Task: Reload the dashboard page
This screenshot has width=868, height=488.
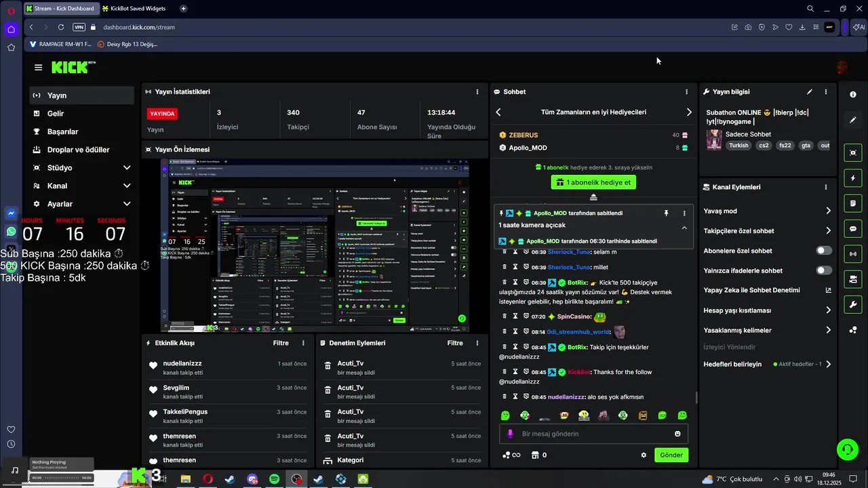Action: (x=61, y=27)
